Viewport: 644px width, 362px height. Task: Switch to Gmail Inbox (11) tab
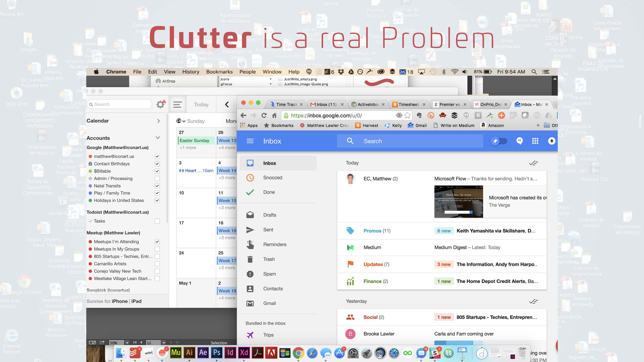pos(326,104)
